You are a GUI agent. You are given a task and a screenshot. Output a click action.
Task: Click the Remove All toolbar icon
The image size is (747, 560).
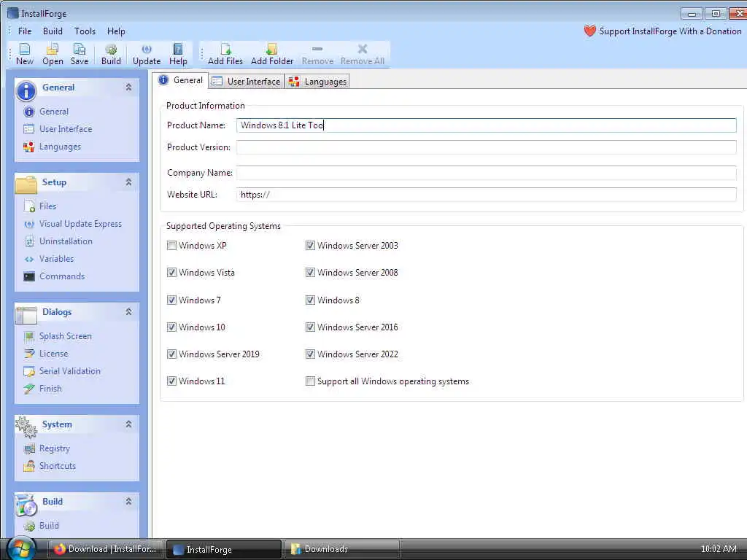pos(362,54)
